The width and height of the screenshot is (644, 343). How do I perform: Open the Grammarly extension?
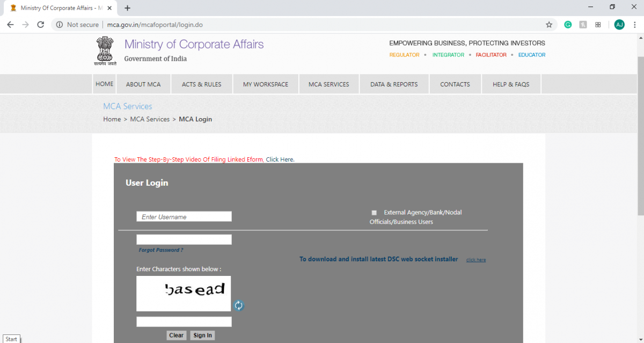[568, 24]
